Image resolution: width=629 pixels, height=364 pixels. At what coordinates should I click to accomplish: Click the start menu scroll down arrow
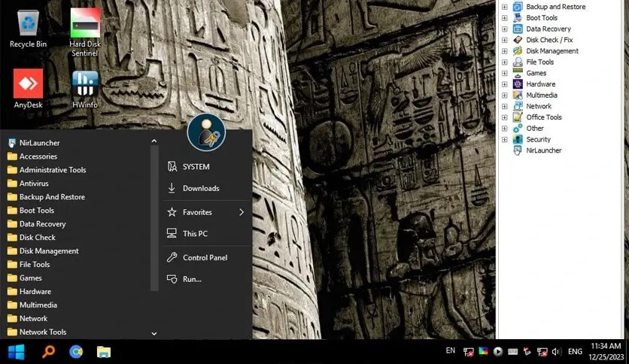(x=154, y=333)
